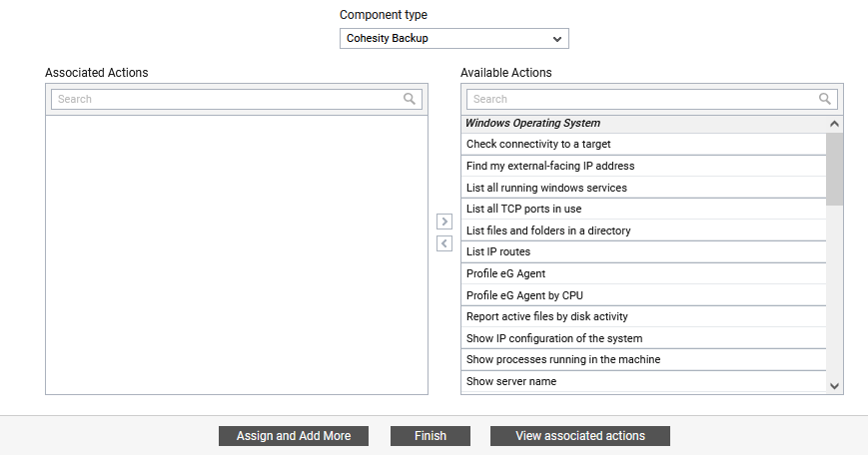Select List all running windows services
Image resolution: width=868 pixels, height=455 pixels.
(x=644, y=188)
